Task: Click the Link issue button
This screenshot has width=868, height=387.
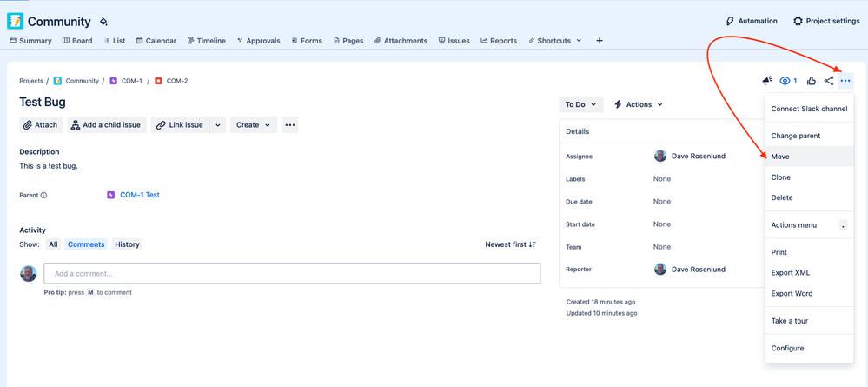Action: click(180, 124)
